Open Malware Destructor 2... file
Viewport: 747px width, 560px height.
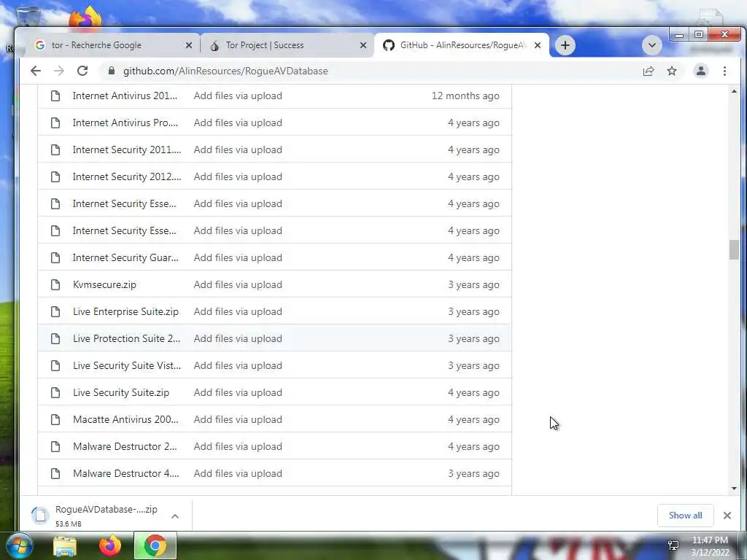click(125, 447)
